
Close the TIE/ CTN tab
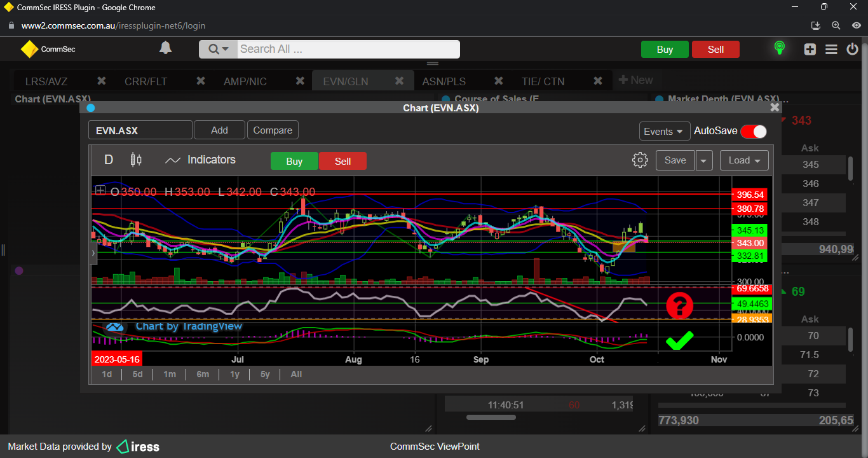(598, 81)
